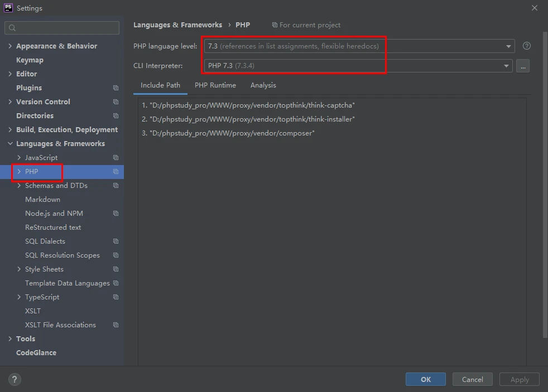Collapse the Languages & Frameworks section
The width and height of the screenshot is (548, 392).
click(x=10, y=144)
